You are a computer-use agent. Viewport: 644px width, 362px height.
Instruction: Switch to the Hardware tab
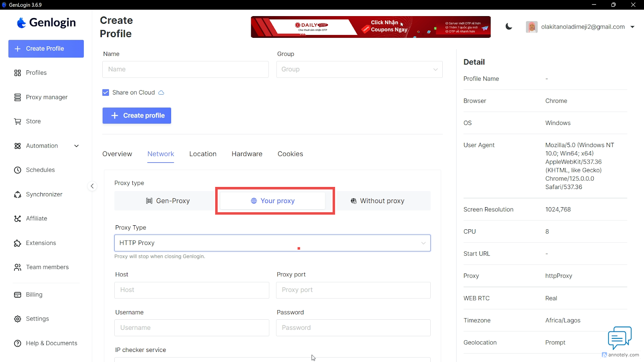247,154
